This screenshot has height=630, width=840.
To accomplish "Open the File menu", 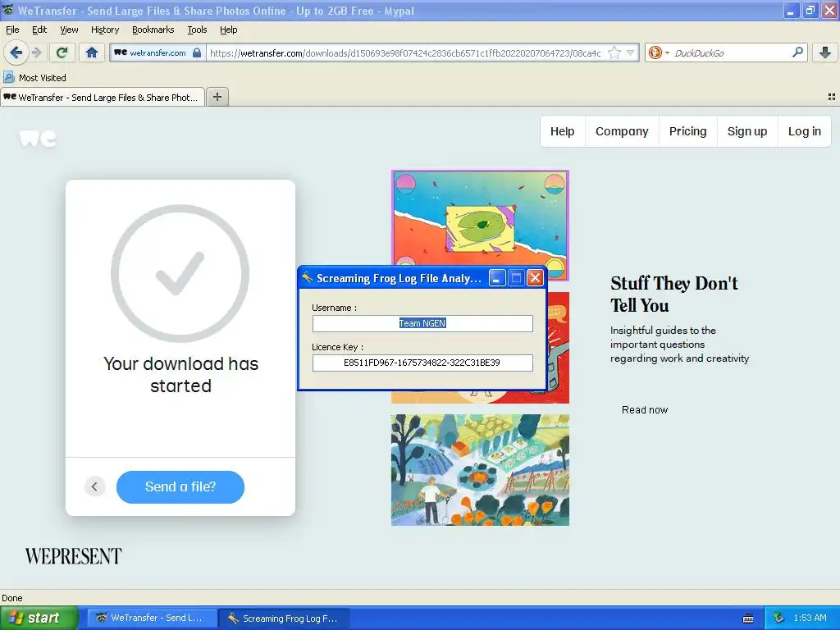I will pos(12,30).
